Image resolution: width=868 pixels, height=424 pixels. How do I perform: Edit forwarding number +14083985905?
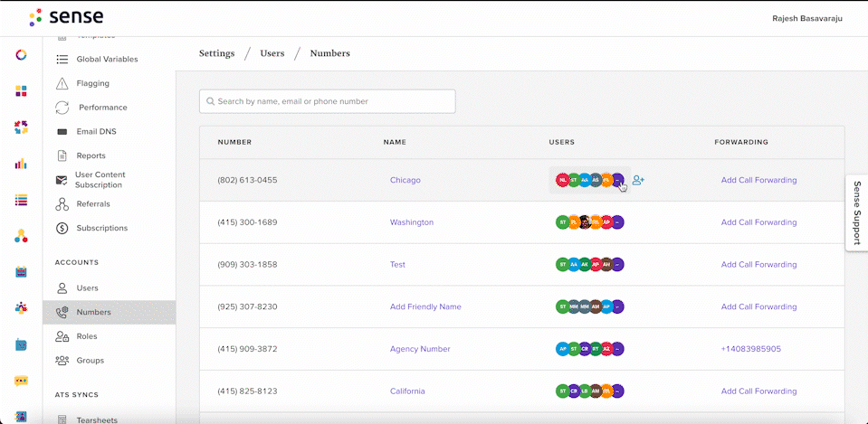[x=750, y=349]
